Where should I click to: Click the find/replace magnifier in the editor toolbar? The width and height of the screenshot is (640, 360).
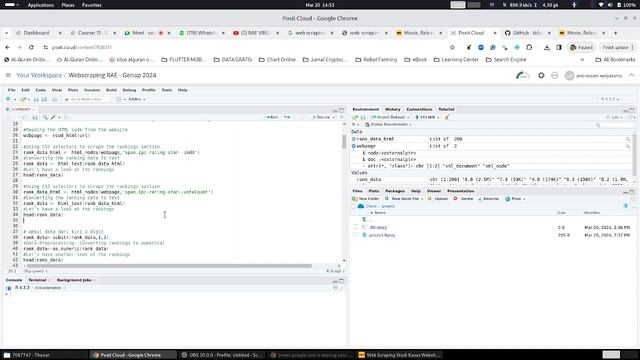[x=45, y=118]
